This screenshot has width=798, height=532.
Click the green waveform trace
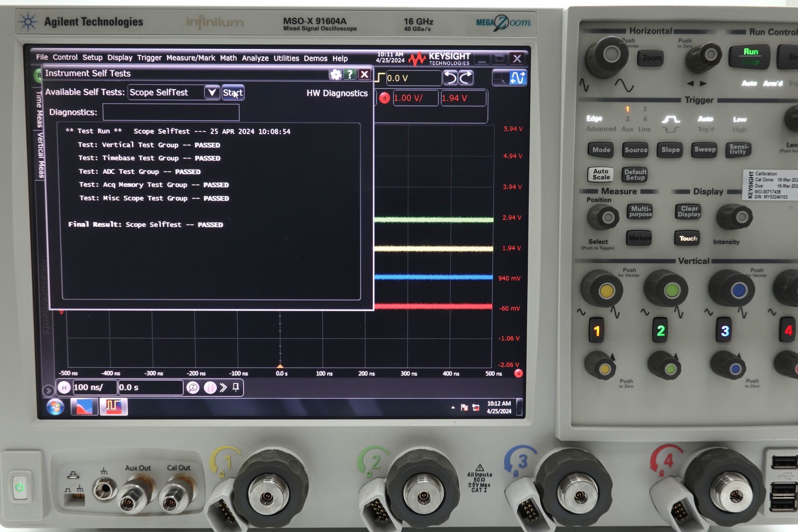click(433, 219)
